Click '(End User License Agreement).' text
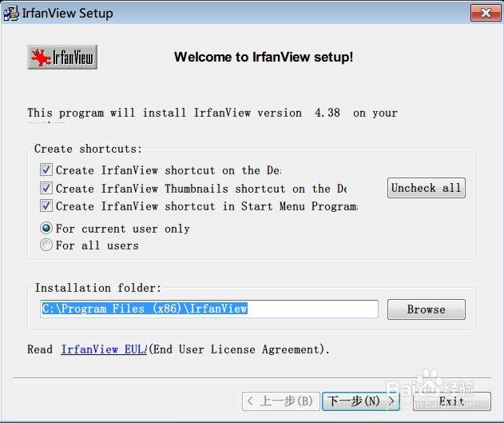The height and width of the screenshot is (423, 504). (240, 349)
